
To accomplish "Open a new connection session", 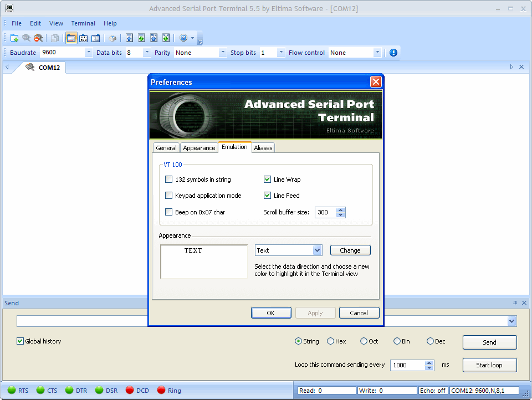I will pyautogui.click(x=13, y=38).
